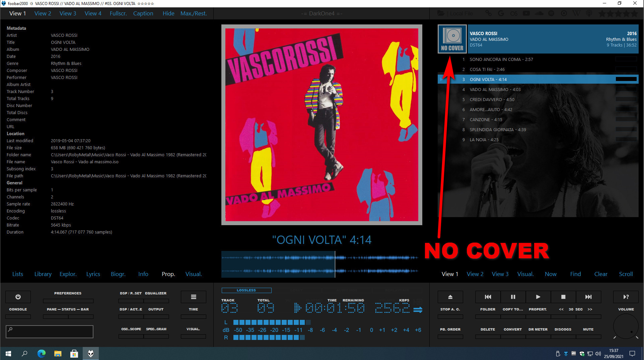Screen dimensions: 644x360
Task: Open the hamburger menu button
Action: click(194, 297)
